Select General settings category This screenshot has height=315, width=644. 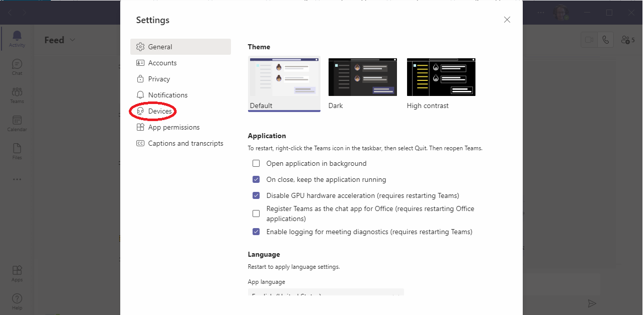[x=181, y=47]
